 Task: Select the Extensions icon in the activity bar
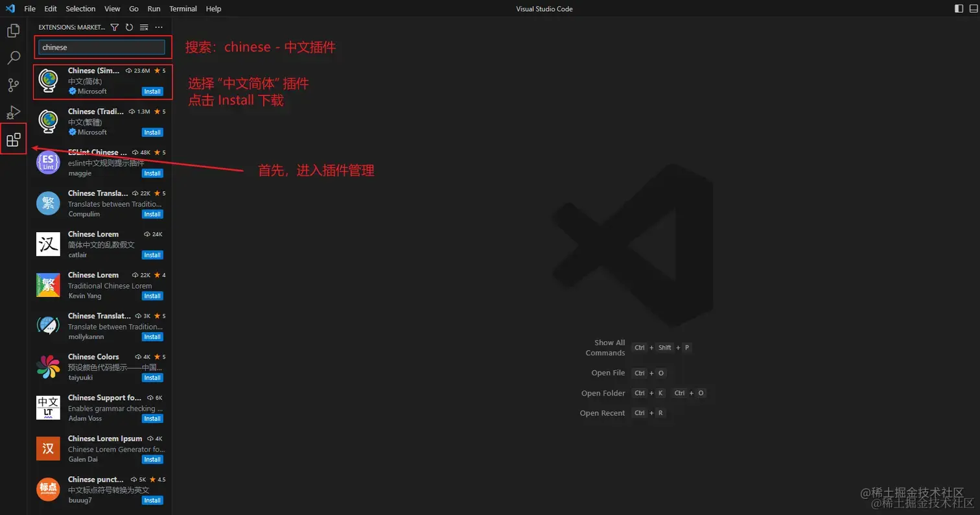(x=13, y=139)
